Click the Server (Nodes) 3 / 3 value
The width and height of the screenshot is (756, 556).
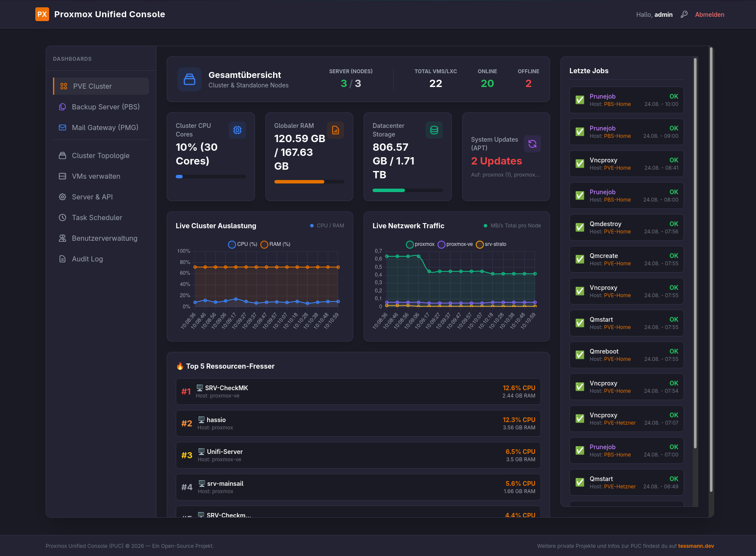tap(351, 84)
